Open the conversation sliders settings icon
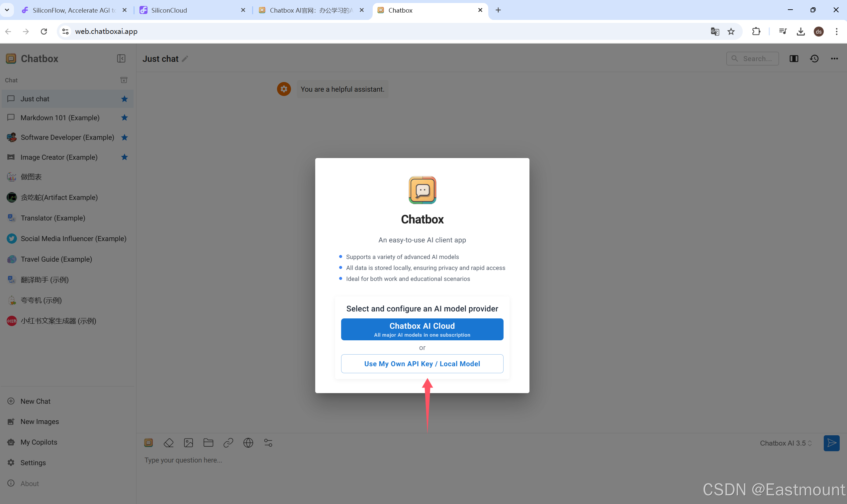Viewport: 847px width, 504px height. click(268, 443)
